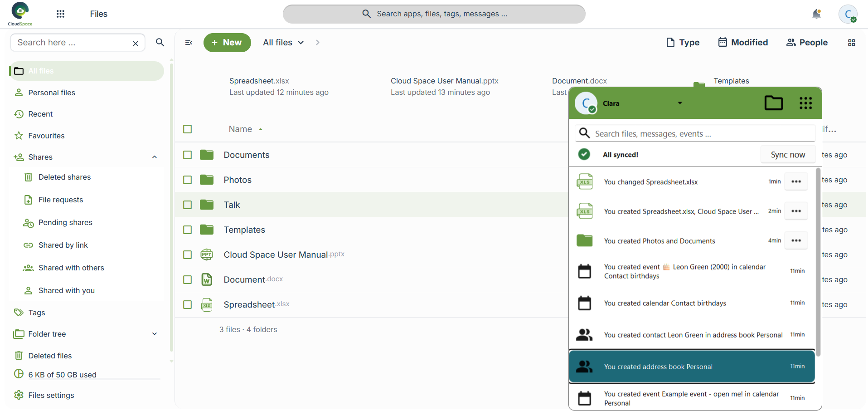Click the storage quota progress bar

click(x=94, y=379)
